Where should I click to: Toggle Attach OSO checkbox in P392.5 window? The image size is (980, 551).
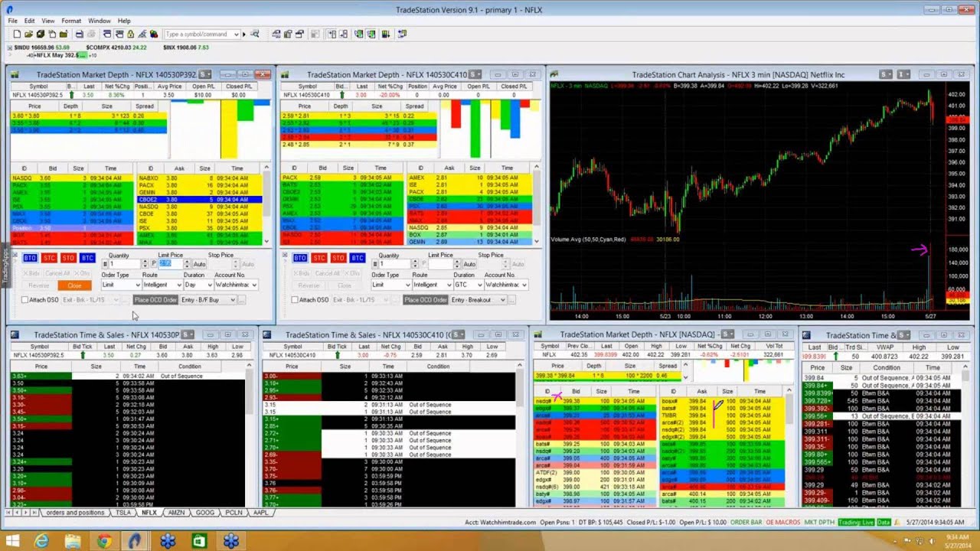24,300
